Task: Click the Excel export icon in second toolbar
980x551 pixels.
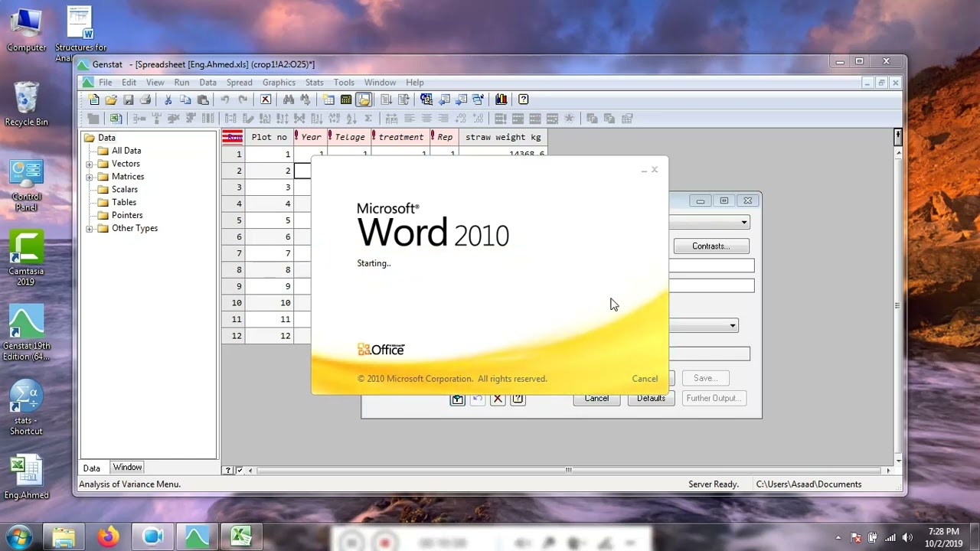Action: coord(116,119)
